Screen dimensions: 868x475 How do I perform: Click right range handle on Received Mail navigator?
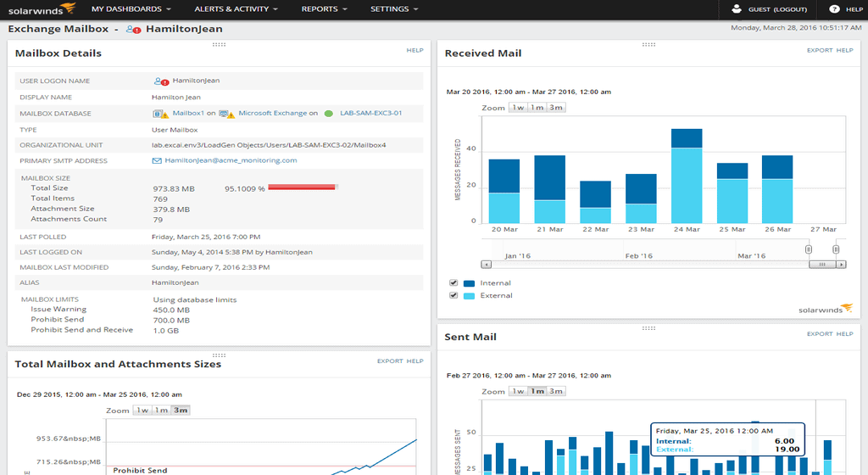point(836,249)
